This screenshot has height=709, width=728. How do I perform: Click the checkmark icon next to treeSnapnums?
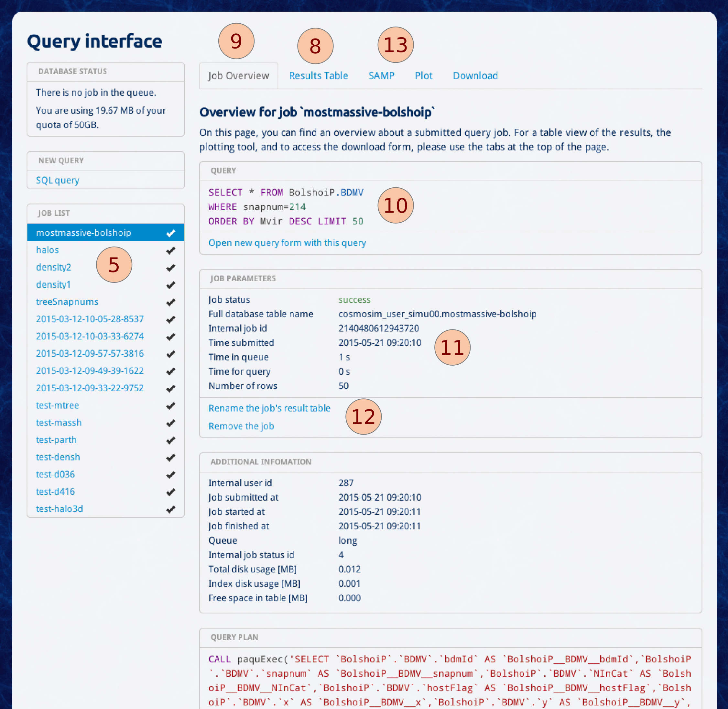(x=171, y=302)
